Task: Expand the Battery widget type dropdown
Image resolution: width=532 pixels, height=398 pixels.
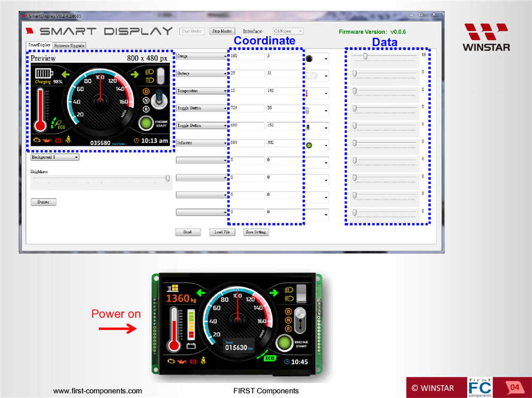Action: [x=202, y=73]
